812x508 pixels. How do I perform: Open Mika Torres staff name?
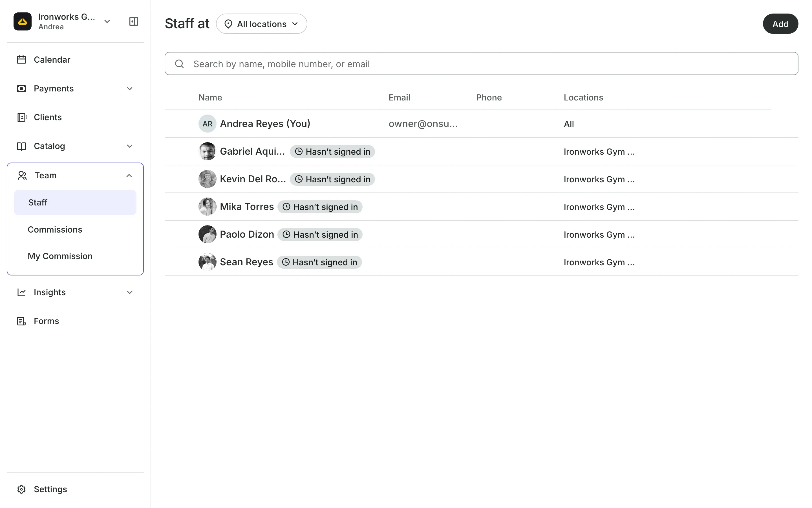click(247, 207)
